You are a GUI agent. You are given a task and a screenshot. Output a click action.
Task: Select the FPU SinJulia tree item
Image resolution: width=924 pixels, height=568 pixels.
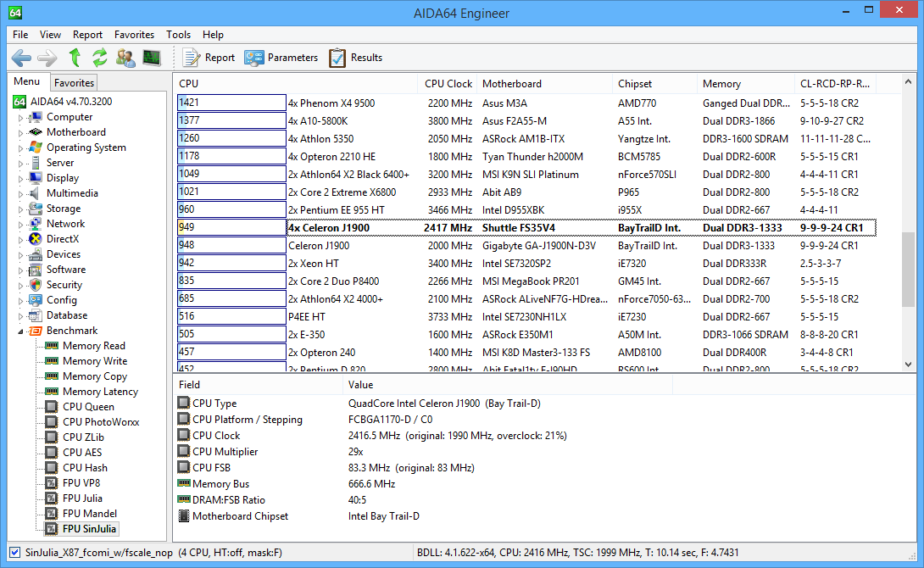(x=89, y=528)
